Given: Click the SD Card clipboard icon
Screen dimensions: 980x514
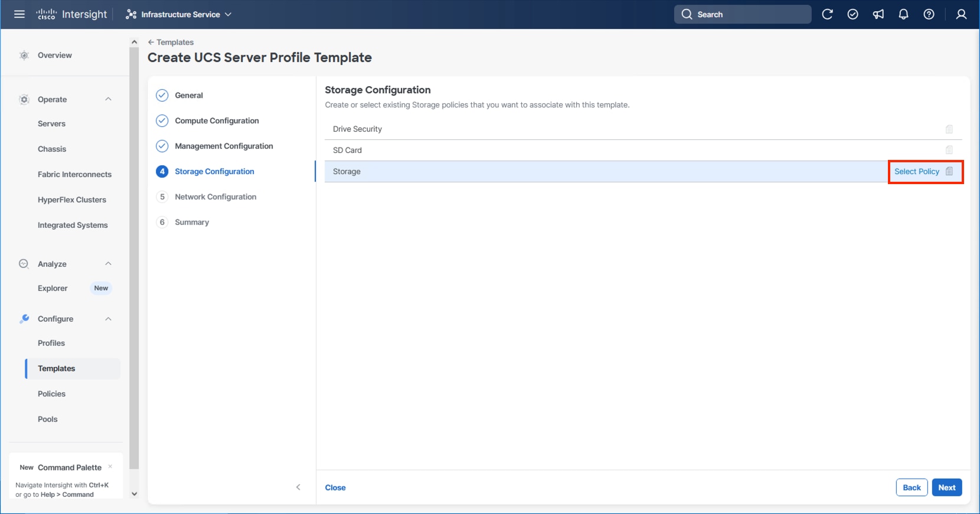Looking at the screenshot, I should coord(949,150).
